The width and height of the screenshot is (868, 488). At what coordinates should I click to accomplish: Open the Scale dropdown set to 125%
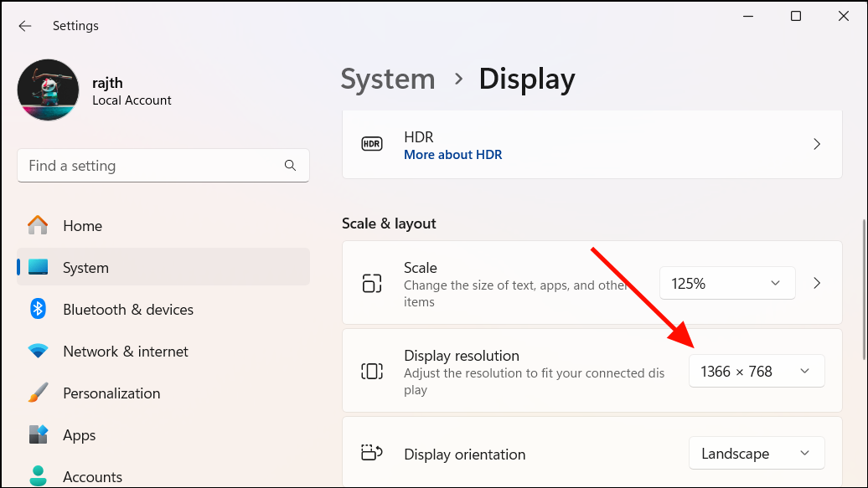point(726,283)
